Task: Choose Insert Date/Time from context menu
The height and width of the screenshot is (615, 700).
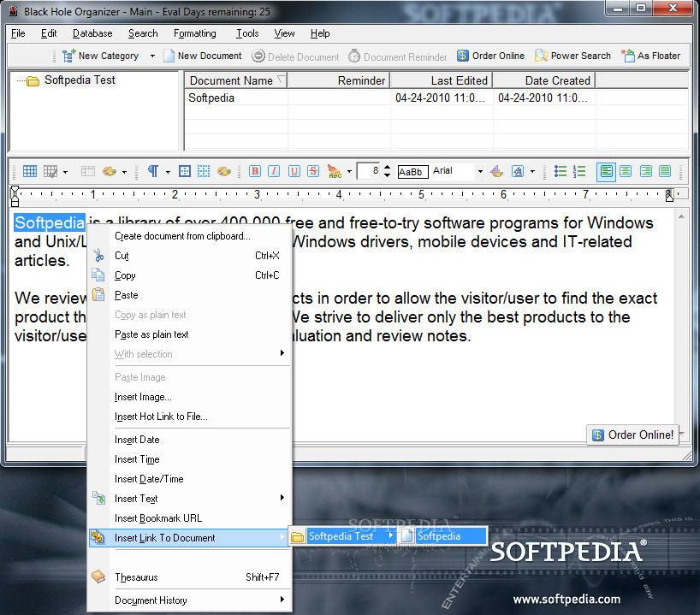Action: [x=190, y=479]
